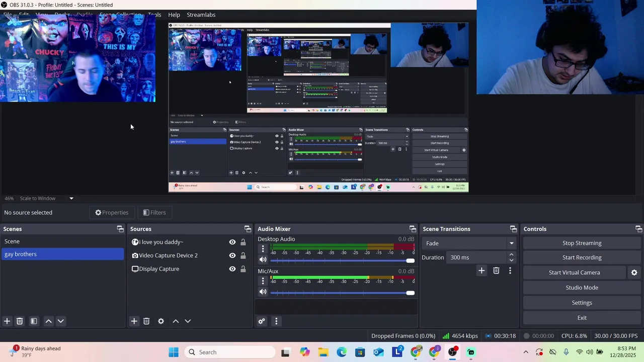Image resolution: width=644 pixels, height=362 pixels.
Task: Increase the transition duration with the up arrow
Action: tap(511, 254)
